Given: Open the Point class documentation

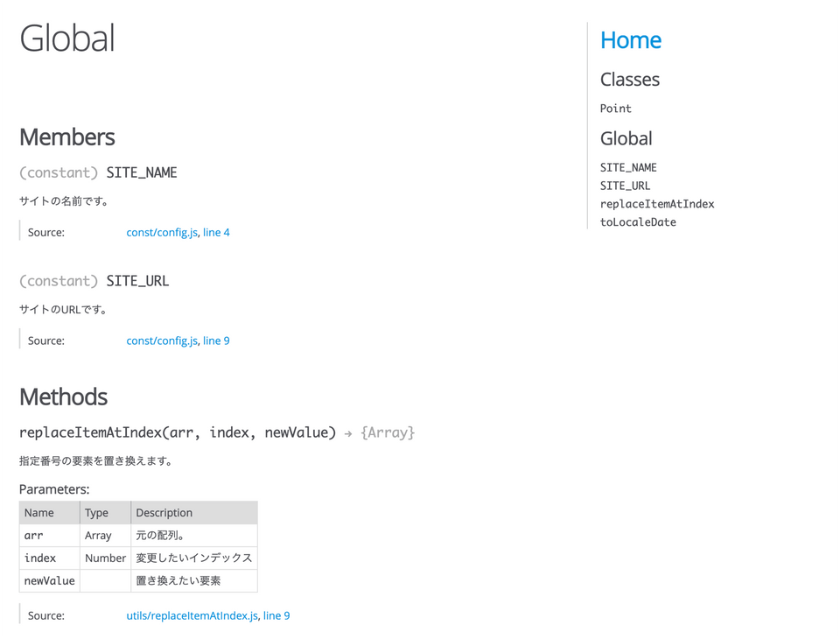Looking at the screenshot, I should click(615, 109).
